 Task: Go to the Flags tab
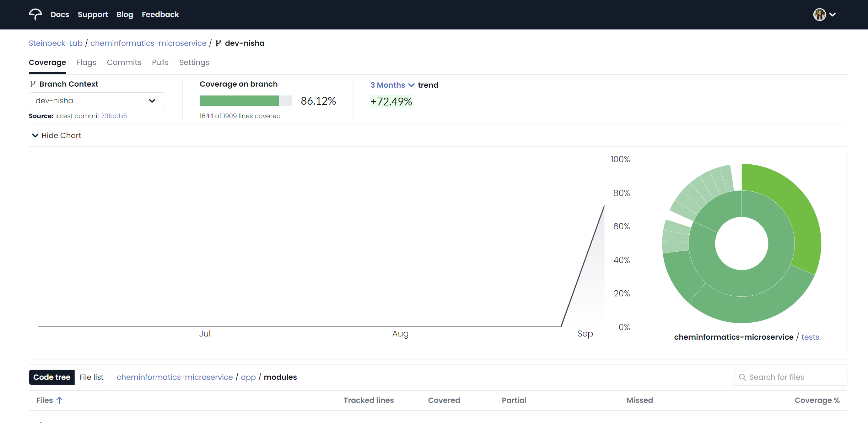[86, 62]
